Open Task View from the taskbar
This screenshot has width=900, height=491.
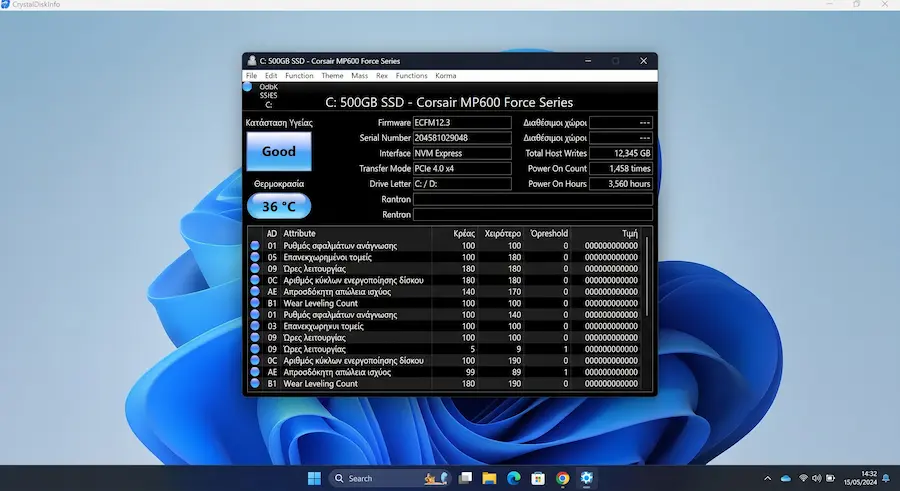click(465, 478)
